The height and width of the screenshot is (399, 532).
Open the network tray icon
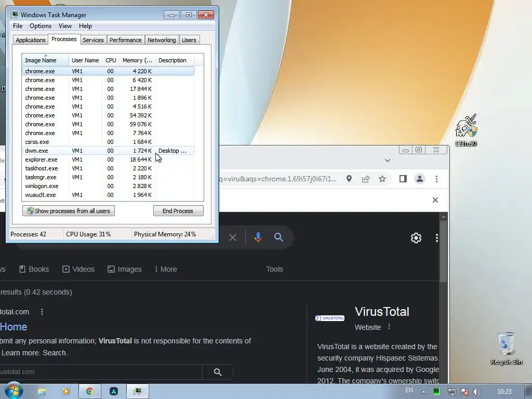pos(451,392)
